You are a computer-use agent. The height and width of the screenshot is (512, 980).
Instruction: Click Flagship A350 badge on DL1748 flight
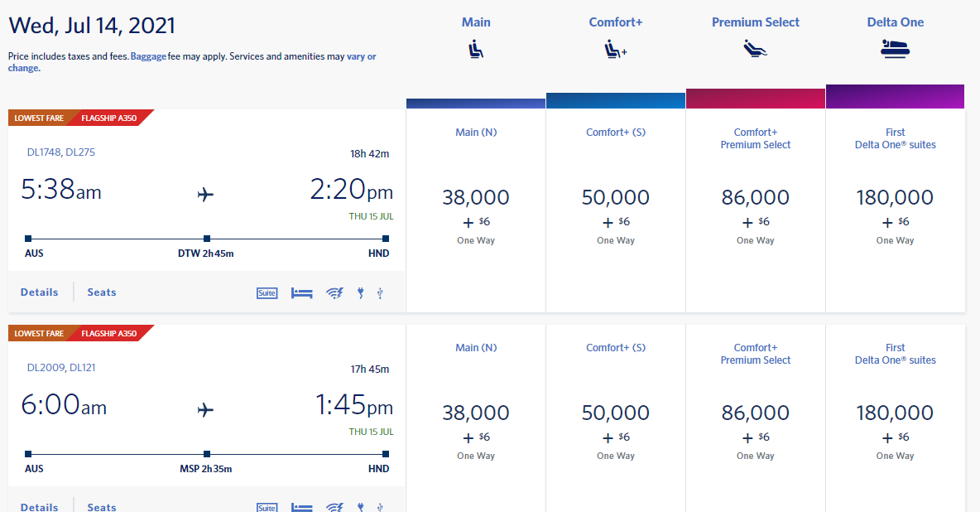tap(110, 118)
